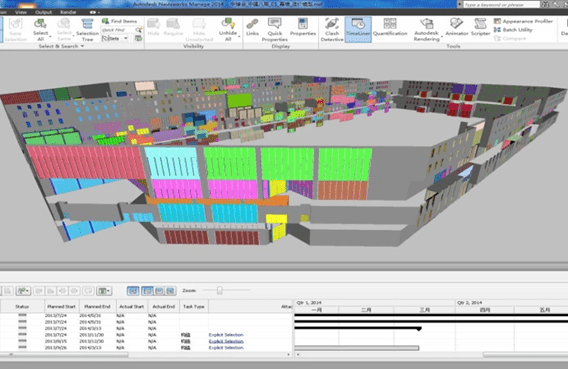
Task: Toggle fourth Gantt view button in TimeLiner
Action: tap(171, 290)
